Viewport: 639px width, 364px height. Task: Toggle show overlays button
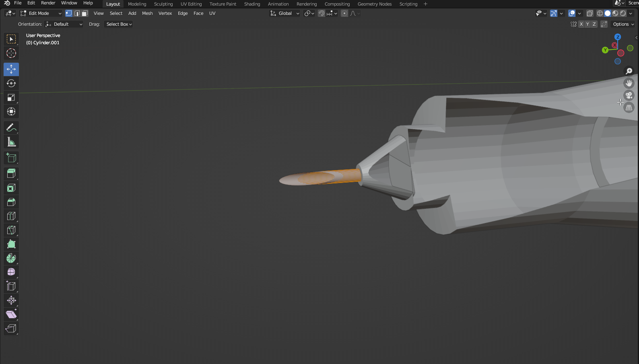572,13
